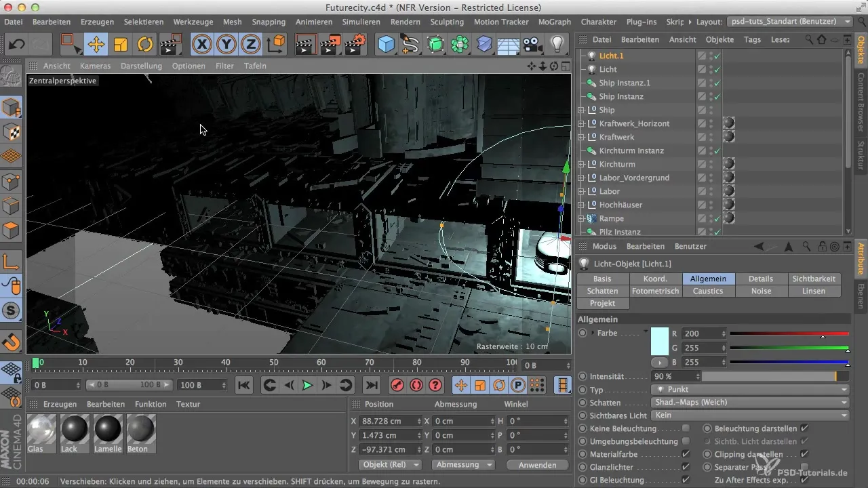
Task: Activate Polygons mode
Action: 12,230
